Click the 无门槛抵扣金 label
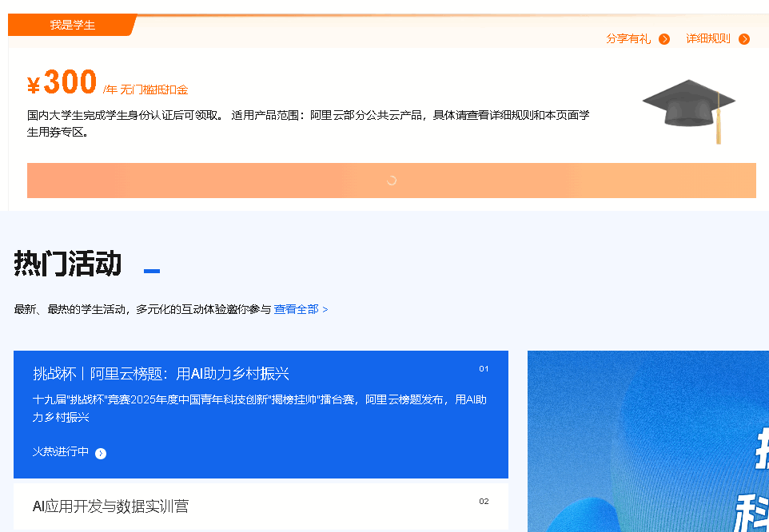This screenshot has width=769, height=532. 154,89
